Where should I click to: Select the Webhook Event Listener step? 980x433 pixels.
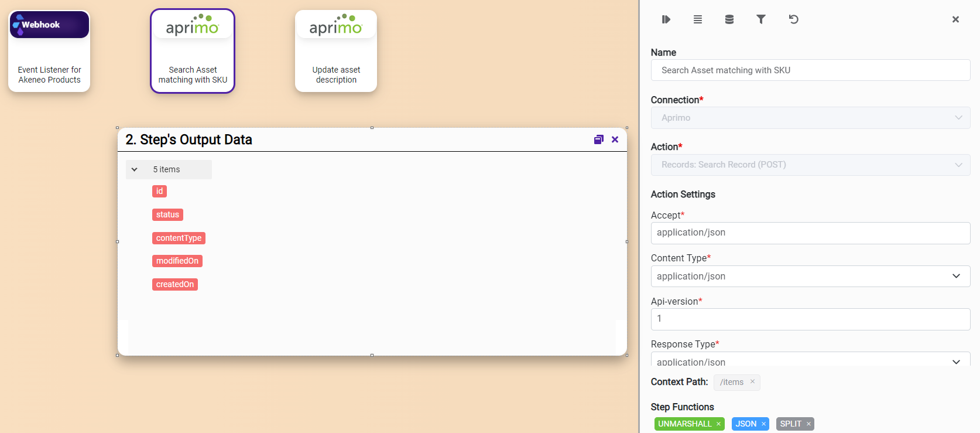click(49, 51)
